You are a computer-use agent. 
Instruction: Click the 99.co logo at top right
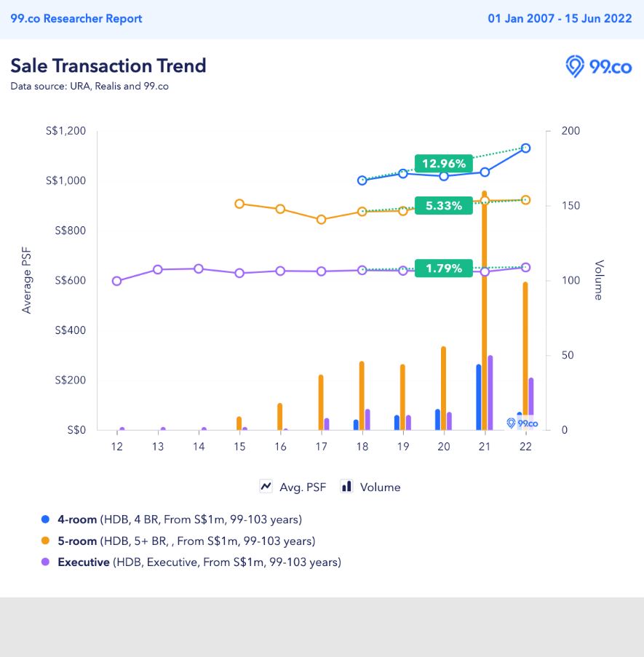point(600,67)
